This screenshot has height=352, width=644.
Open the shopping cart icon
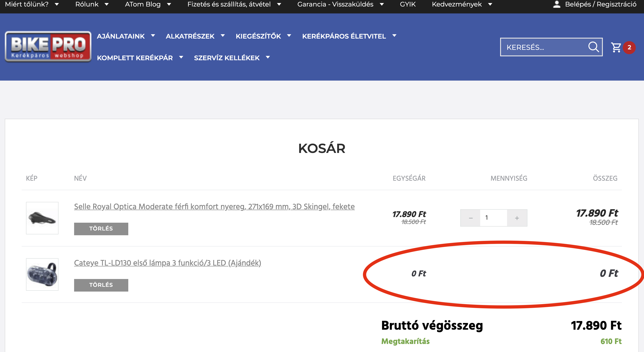click(616, 47)
